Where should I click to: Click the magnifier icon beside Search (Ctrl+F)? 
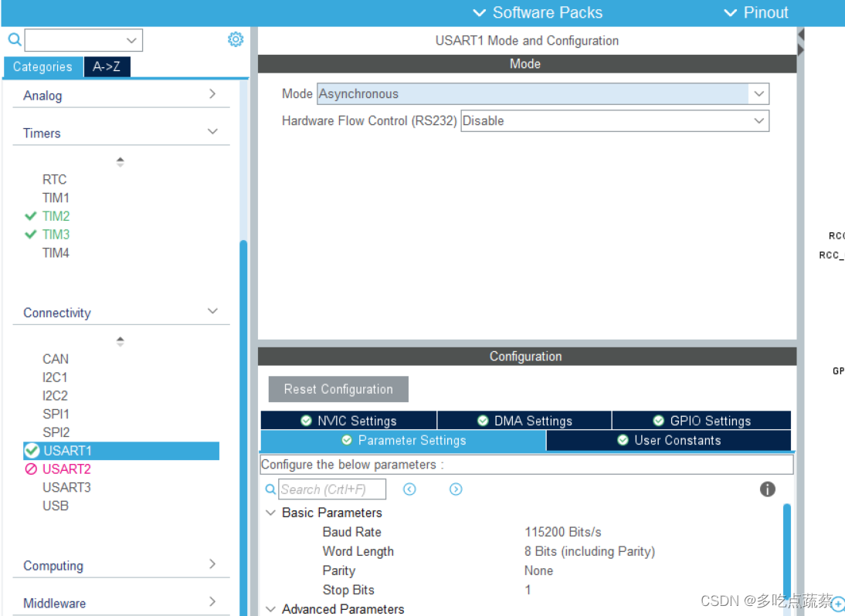(270, 489)
